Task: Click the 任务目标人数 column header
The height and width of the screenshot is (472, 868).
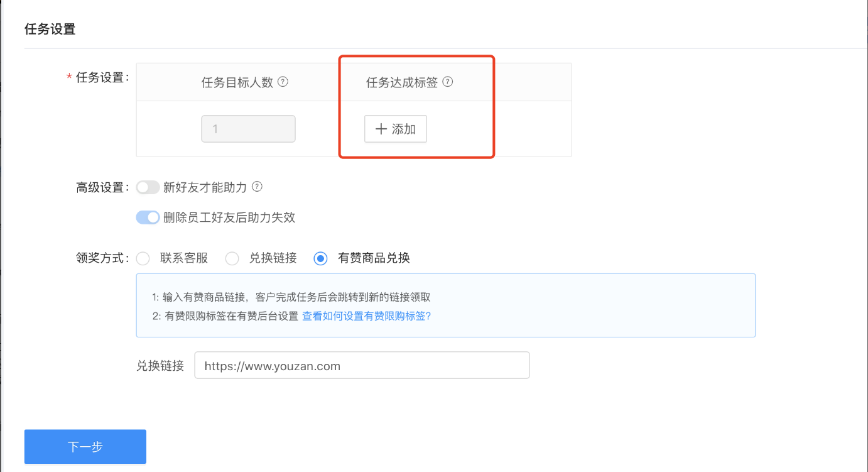Action: (x=237, y=82)
